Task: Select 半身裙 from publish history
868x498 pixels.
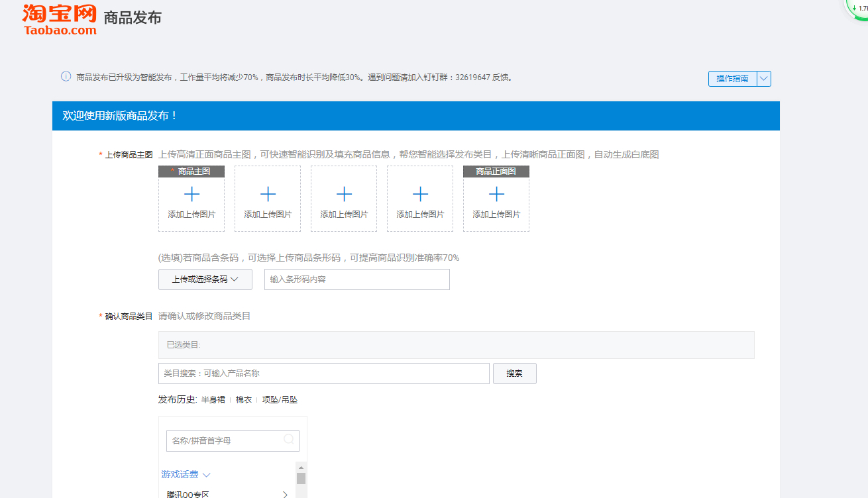Action: pyautogui.click(x=213, y=399)
